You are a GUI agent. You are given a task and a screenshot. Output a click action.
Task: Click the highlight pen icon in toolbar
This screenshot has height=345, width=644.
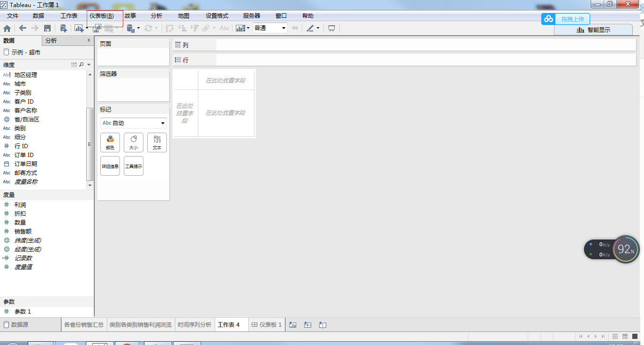310,28
